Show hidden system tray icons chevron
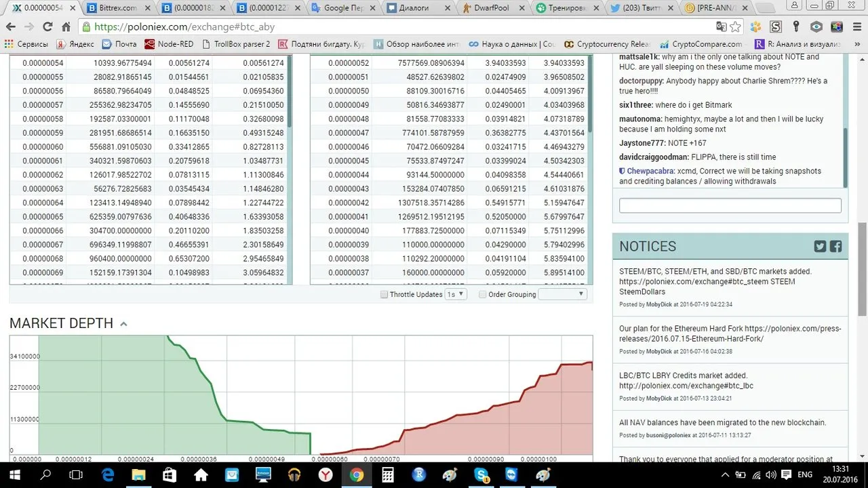Image resolution: width=868 pixels, height=488 pixels. (x=726, y=475)
